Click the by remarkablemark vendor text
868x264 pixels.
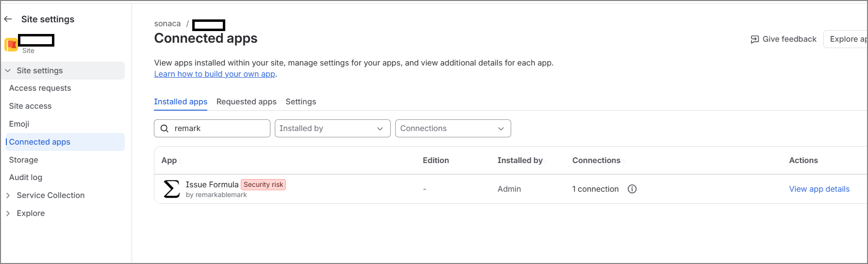click(216, 195)
